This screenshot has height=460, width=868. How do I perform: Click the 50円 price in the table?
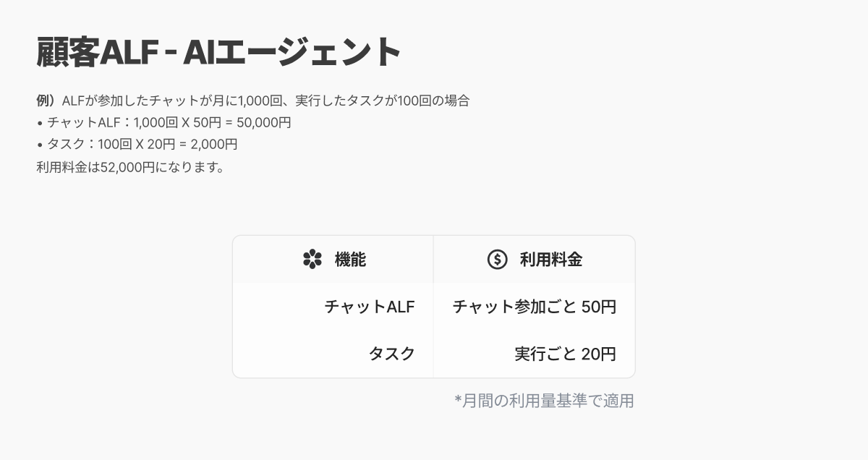pyautogui.click(x=599, y=307)
